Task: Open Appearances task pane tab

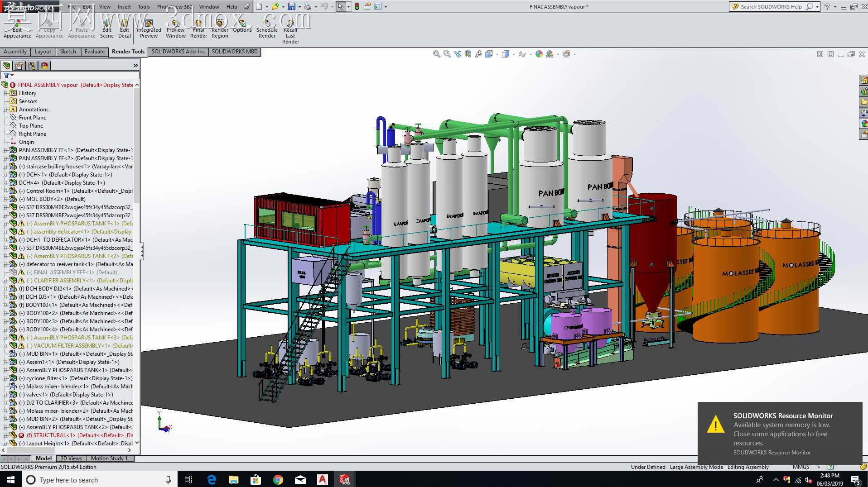Action: click(863, 124)
